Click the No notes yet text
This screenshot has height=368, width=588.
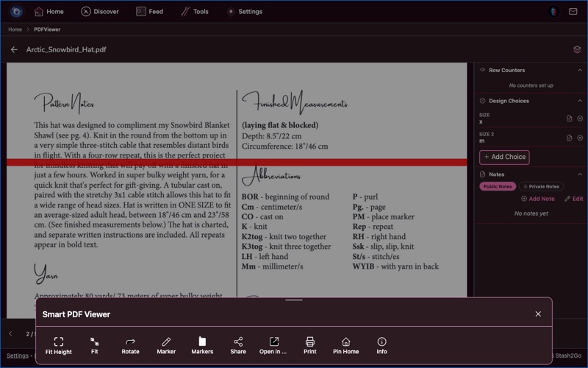click(531, 213)
